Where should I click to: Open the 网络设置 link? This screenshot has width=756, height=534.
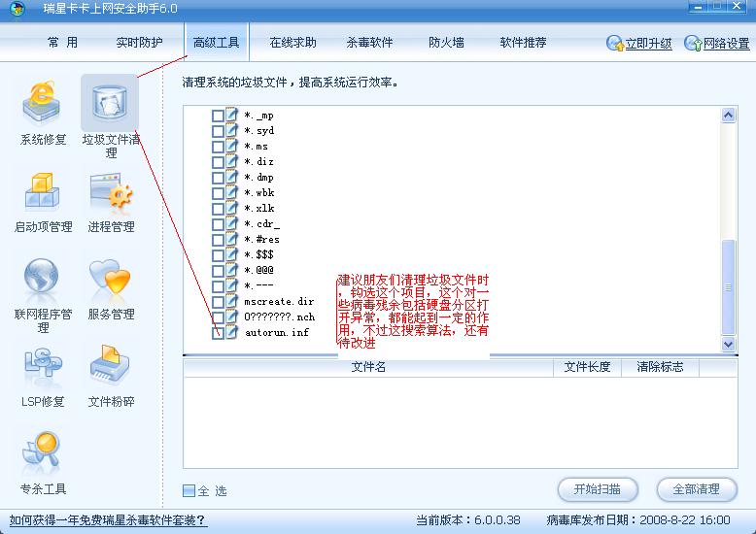[x=726, y=44]
